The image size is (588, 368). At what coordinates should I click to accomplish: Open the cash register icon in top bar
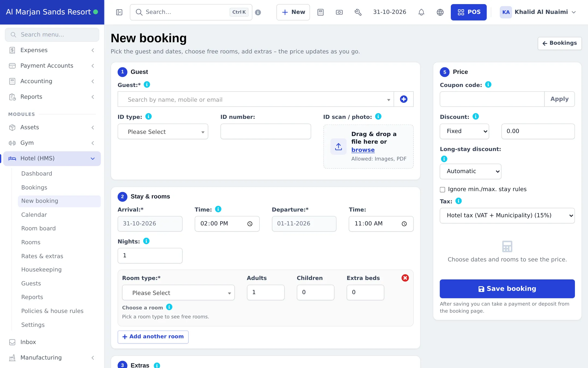[339, 12]
